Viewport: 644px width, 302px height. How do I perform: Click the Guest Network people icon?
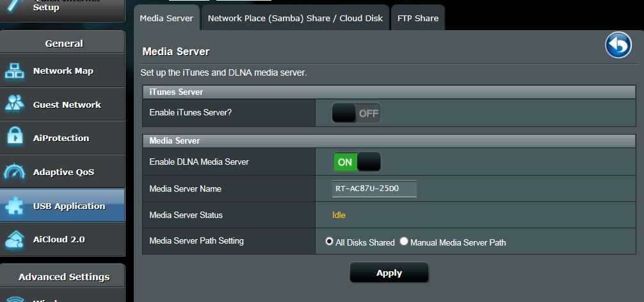[x=14, y=104]
